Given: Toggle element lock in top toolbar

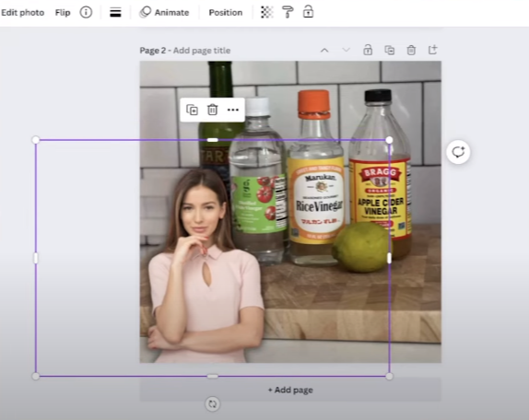Looking at the screenshot, I should pos(308,13).
